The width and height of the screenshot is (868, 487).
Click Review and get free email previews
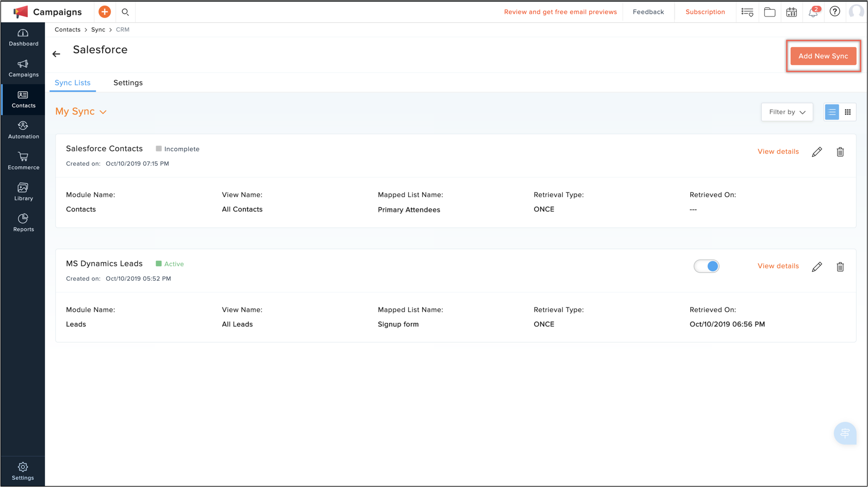tap(560, 12)
